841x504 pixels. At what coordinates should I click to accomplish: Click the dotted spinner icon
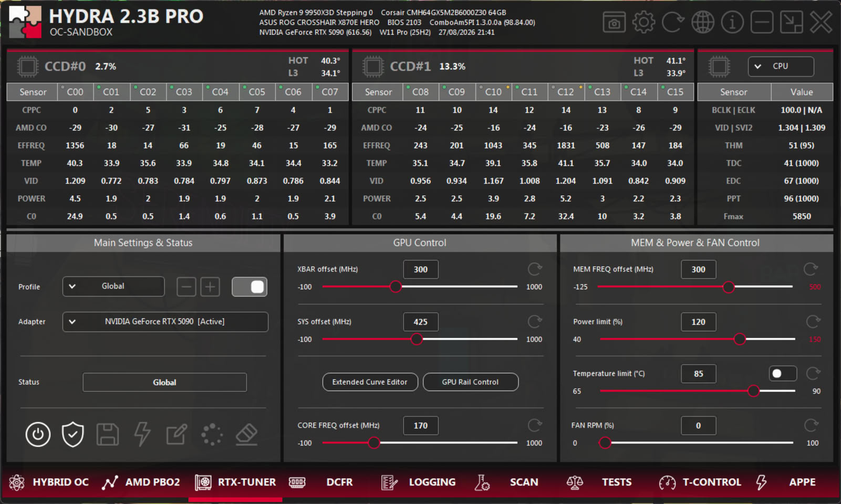(x=212, y=434)
